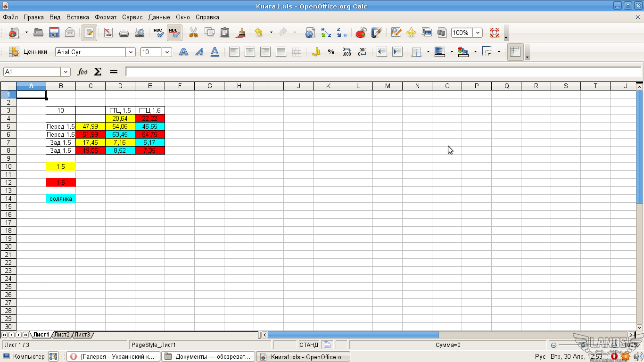Toggle grid lines display button
Viewport: 644px width, 362px height.
tap(515, 52)
